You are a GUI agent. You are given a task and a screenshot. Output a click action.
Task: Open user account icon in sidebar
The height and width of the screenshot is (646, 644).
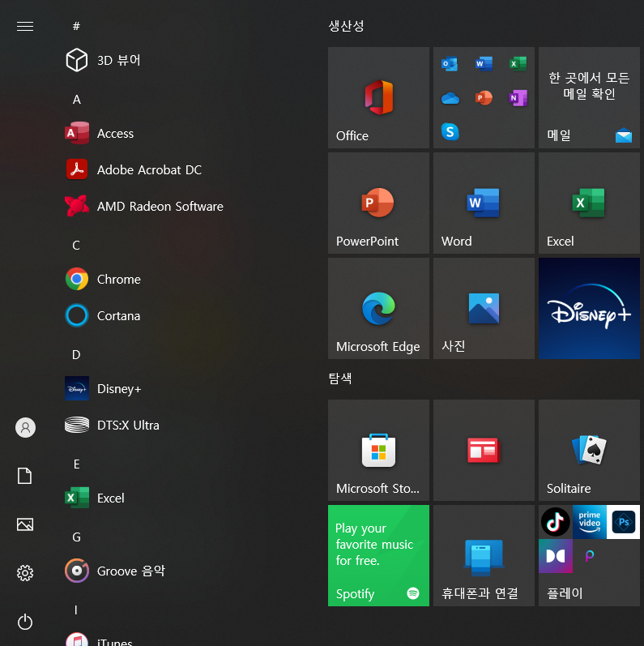26,427
